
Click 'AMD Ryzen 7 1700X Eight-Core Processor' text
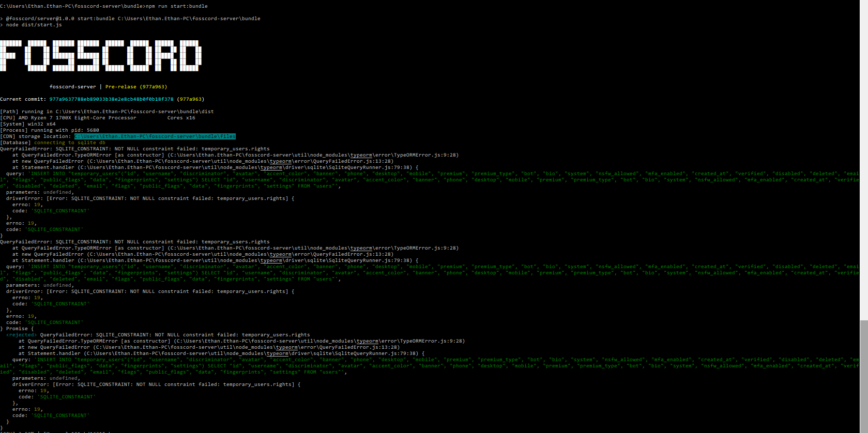pos(78,118)
